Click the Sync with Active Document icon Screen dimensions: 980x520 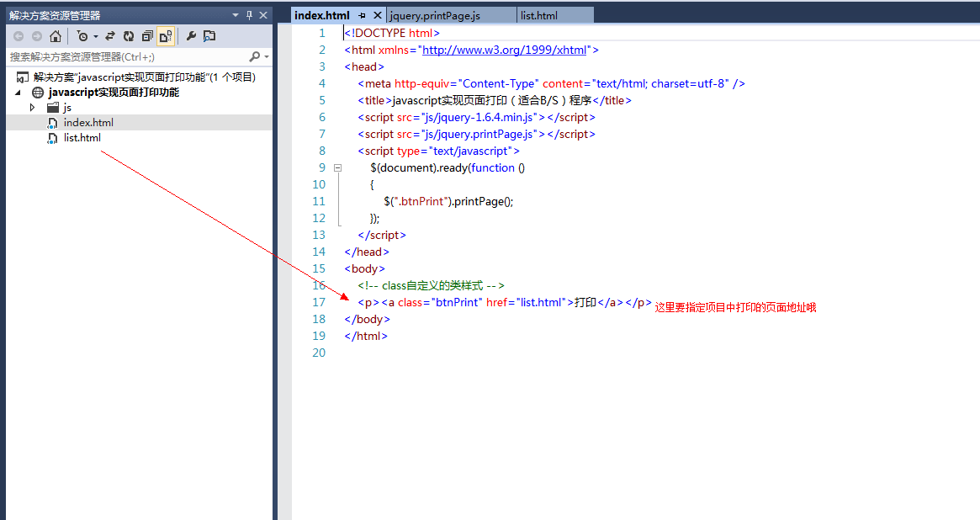[x=110, y=36]
